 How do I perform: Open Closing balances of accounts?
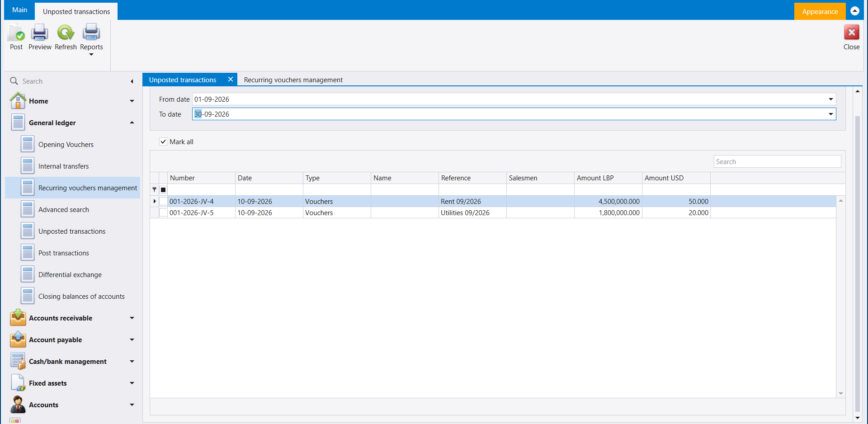click(72, 296)
